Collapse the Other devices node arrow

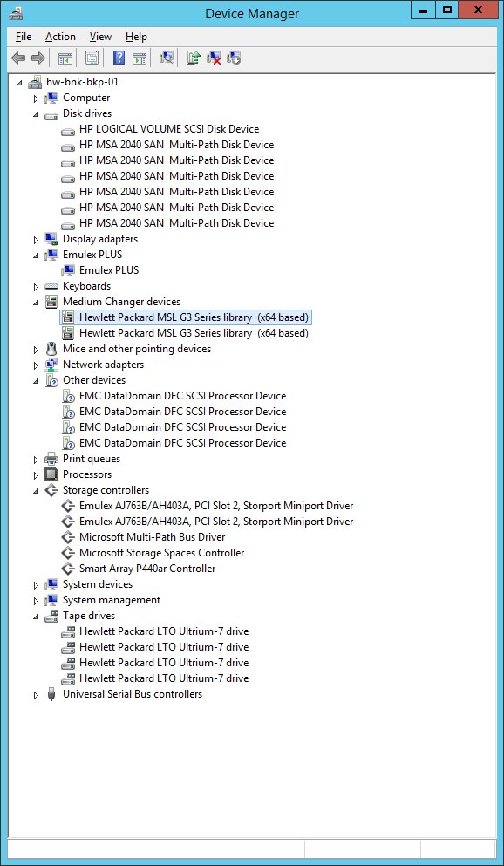coord(37,381)
